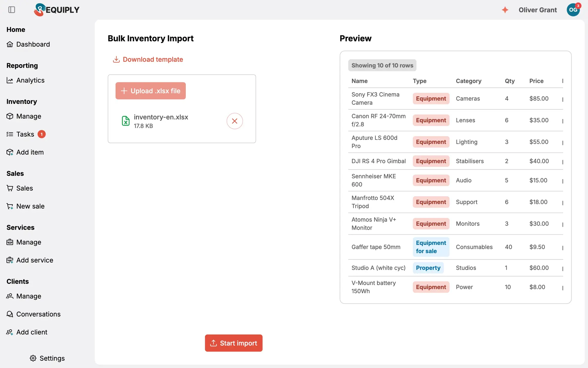Image resolution: width=588 pixels, height=368 pixels.
Task: Open the Sales list page
Action: tap(20, 188)
